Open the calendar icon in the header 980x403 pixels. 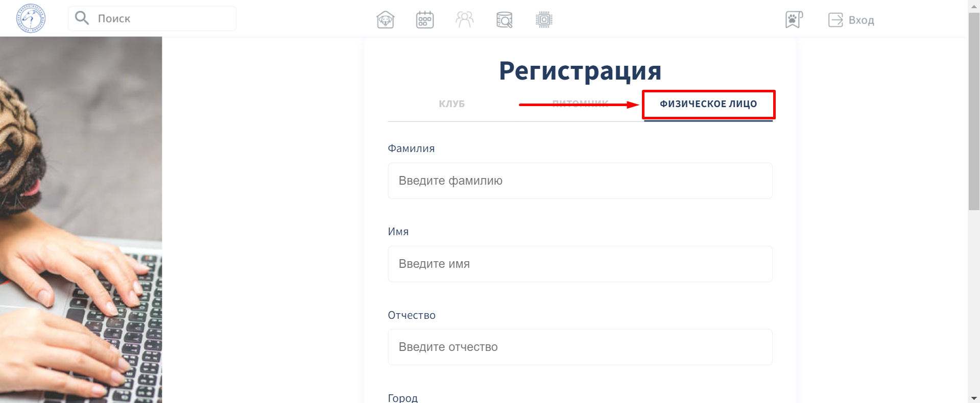[425, 20]
